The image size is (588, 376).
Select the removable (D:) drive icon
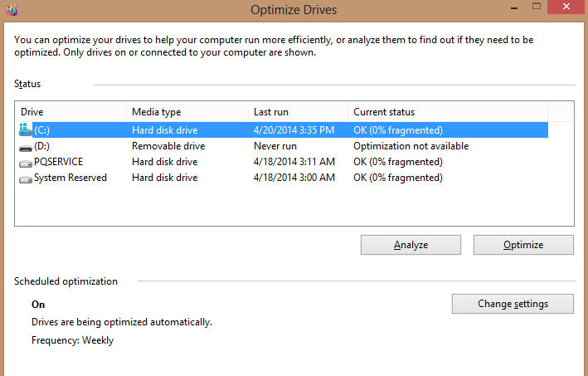pos(25,149)
